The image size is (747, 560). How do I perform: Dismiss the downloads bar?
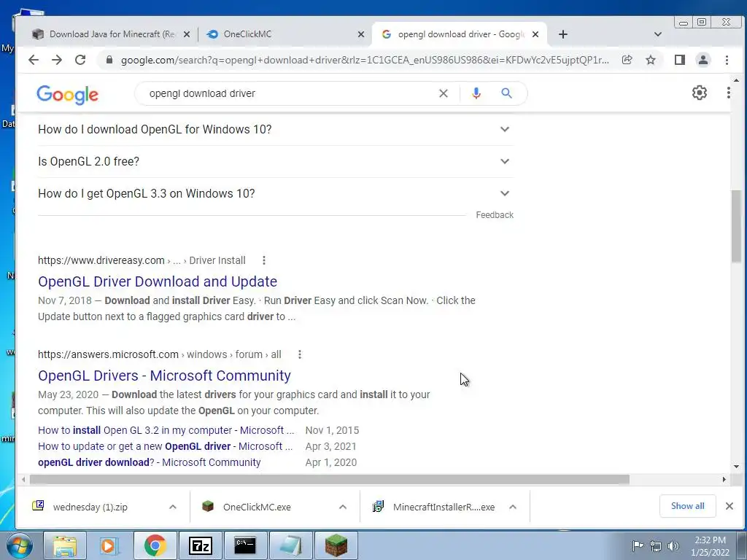coord(729,506)
